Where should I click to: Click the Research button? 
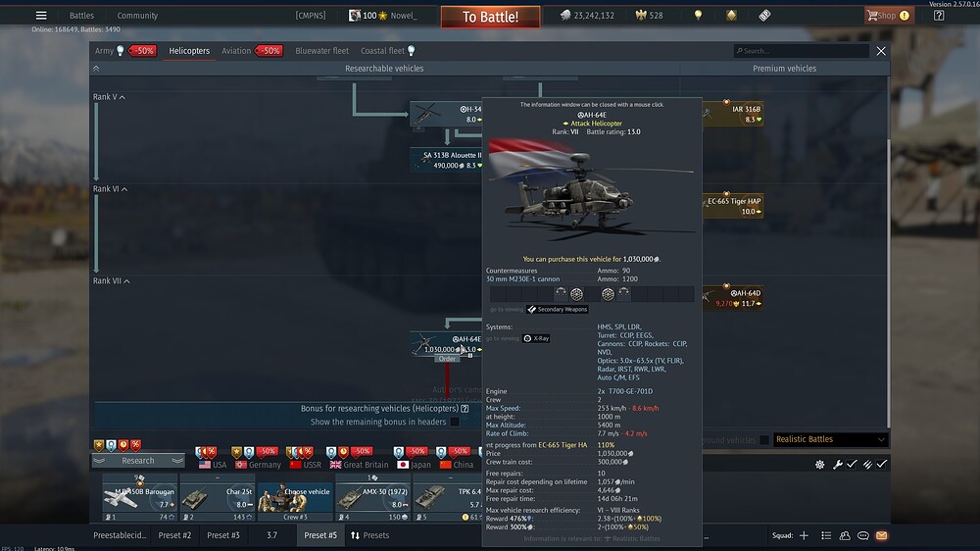138,461
